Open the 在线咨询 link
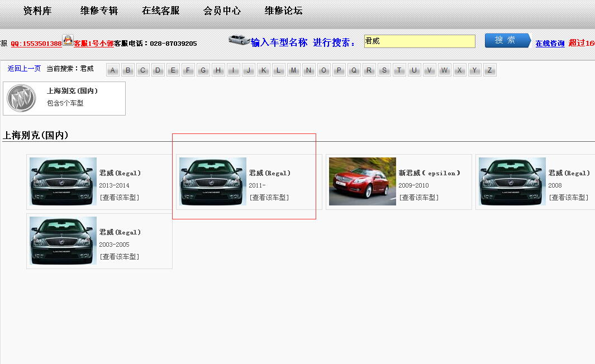The height and width of the screenshot is (364, 595). (550, 44)
